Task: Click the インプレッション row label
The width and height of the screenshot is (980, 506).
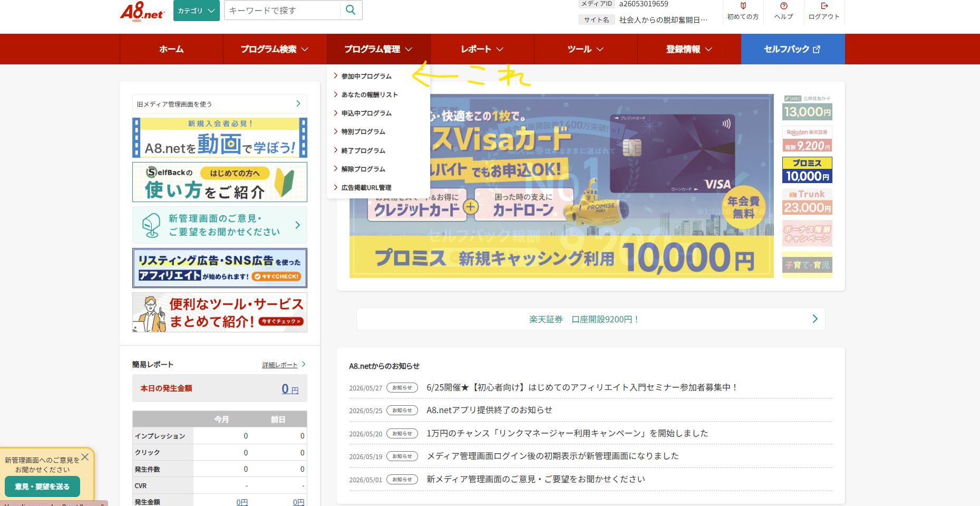Action: point(160,436)
